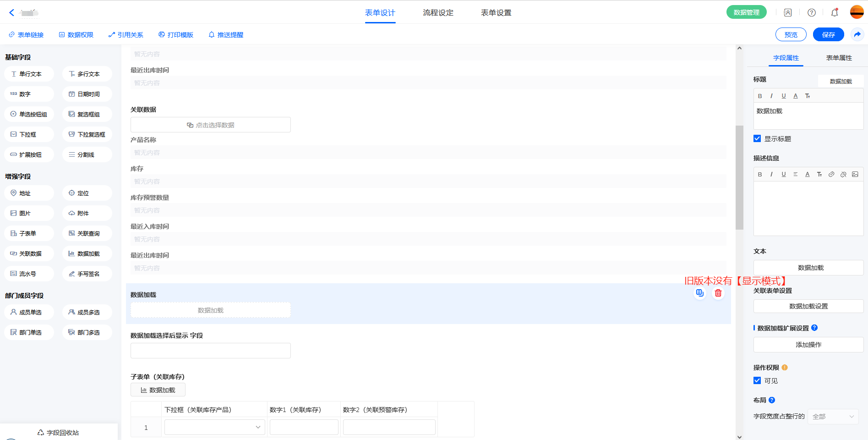Switch to the 流程设定 tab
868x440 pixels.
pyautogui.click(x=438, y=13)
